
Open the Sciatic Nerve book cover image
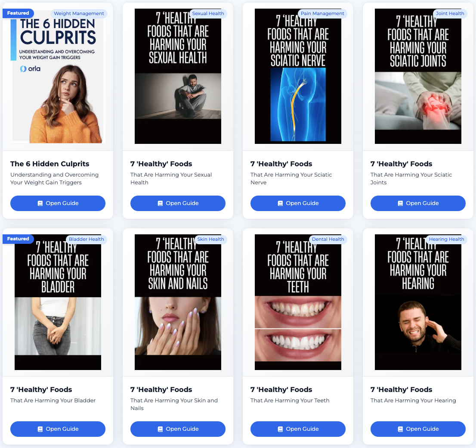298,76
